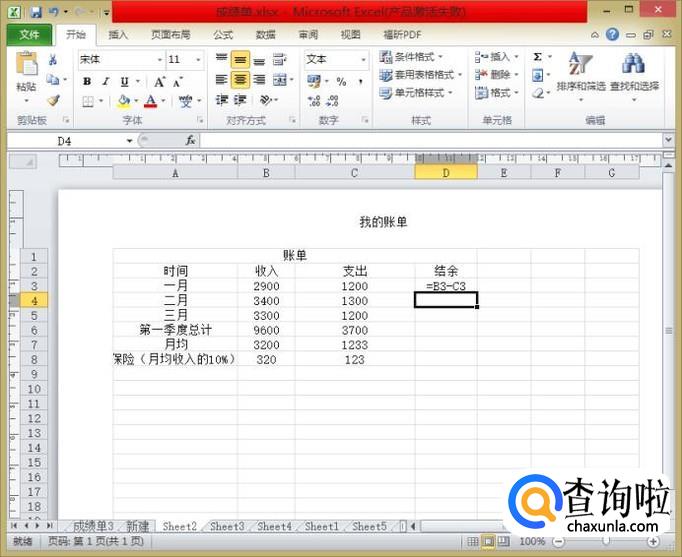This screenshot has height=557, width=682.
Task: Open the Excel Help question mark
Action: pyautogui.click(x=612, y=34)
